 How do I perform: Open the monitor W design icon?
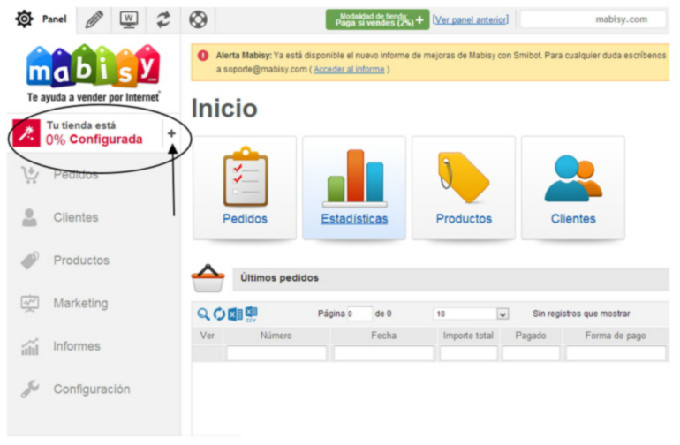(x=129, y=19)
